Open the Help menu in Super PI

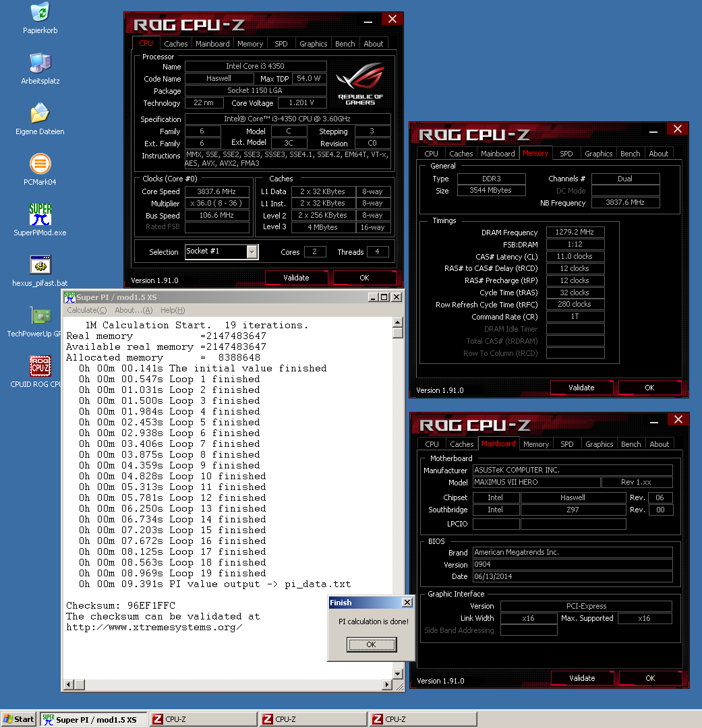(x=173, y=310)
